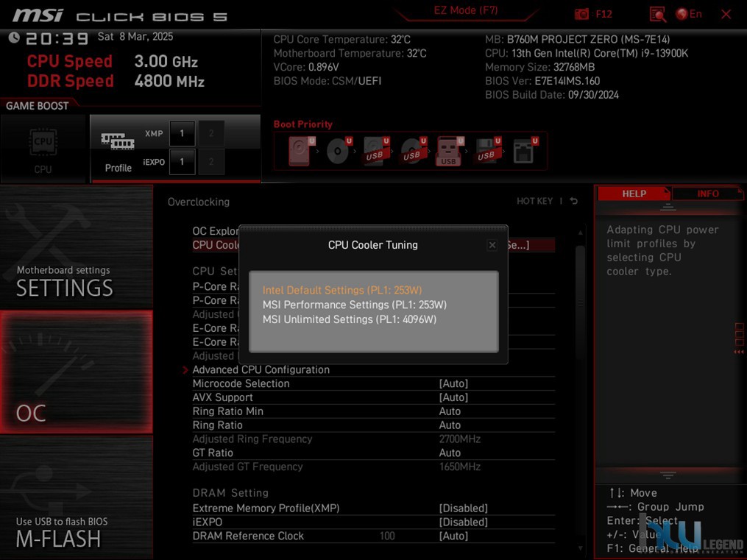Select the network boot device icon
This screenshot has width=747, height=560.
pos(525,150)
